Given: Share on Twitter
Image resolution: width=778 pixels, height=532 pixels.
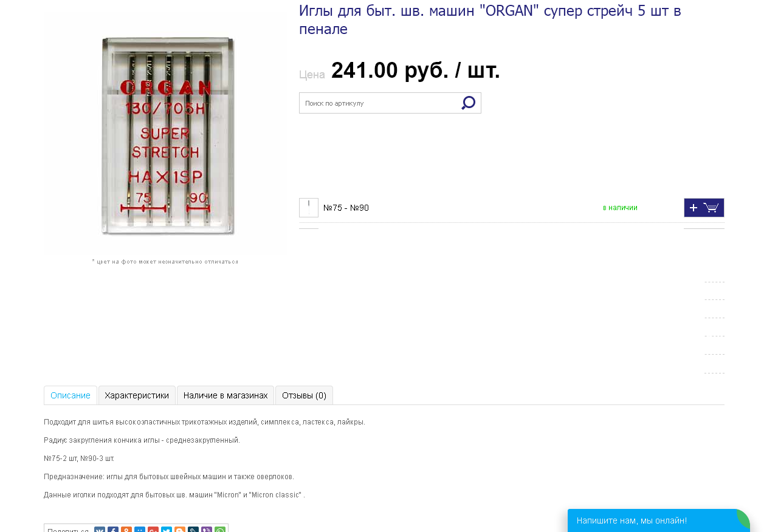Looking at the screenshot, I should click(167, 530).
